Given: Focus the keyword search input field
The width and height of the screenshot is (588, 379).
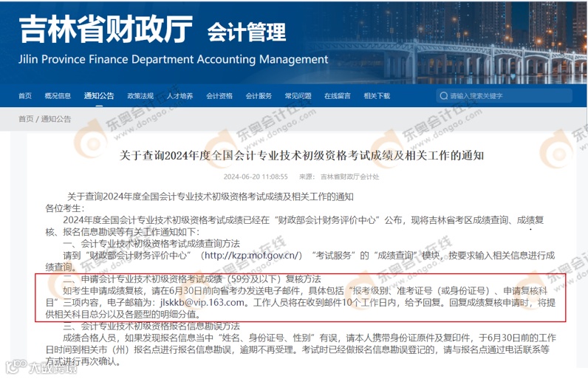Looking at the screenshot, I should 505,96.
